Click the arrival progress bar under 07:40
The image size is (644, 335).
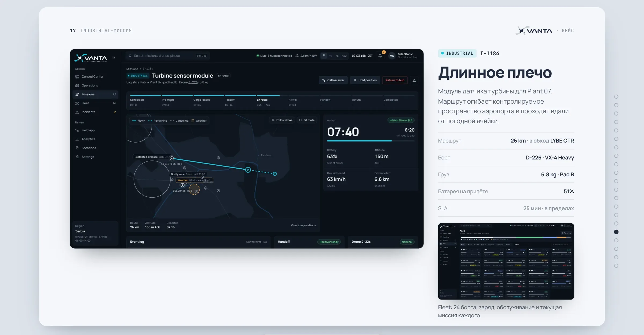[371, 141]
